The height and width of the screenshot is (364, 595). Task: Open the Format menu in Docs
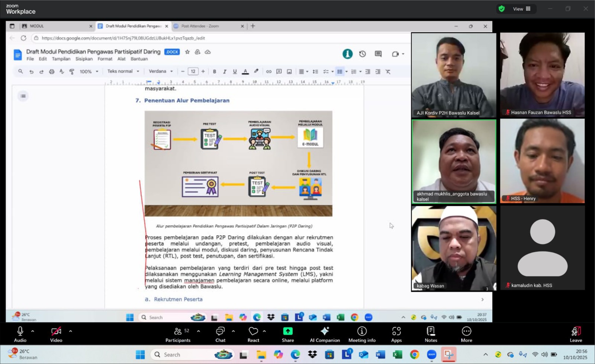click(x=105, y=59)
